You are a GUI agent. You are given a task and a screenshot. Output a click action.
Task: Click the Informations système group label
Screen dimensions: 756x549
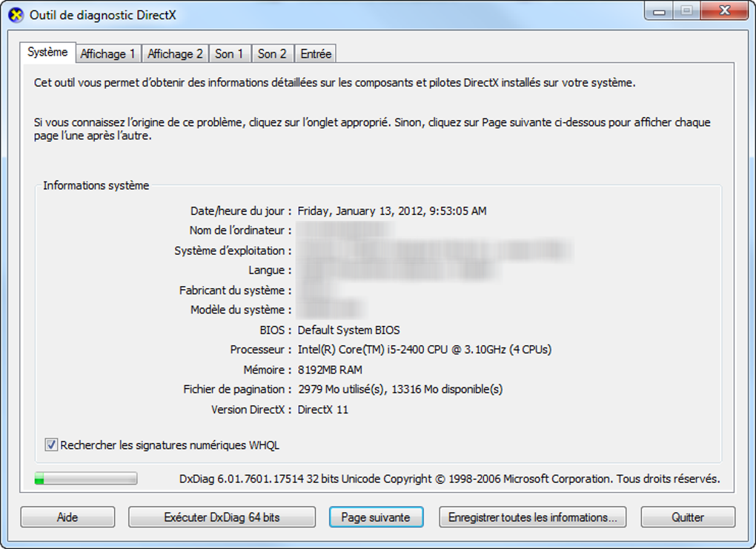click(96, 185)
